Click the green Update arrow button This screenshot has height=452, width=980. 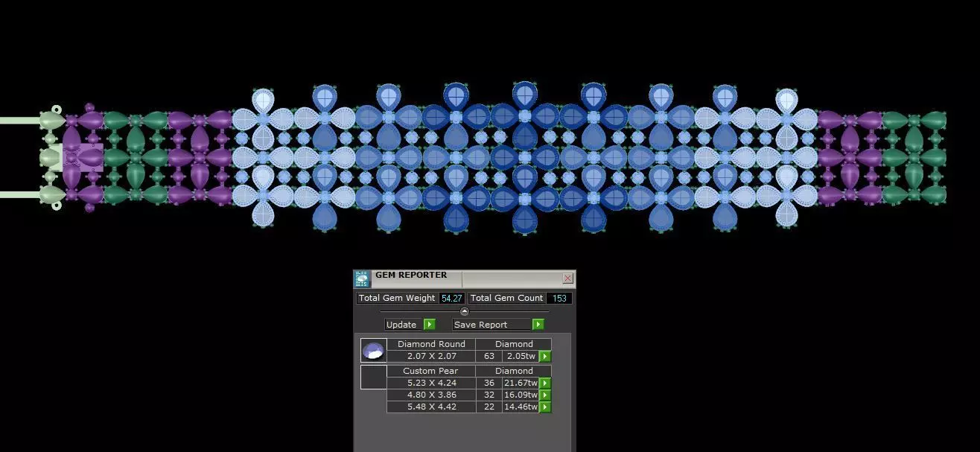(429, 325)
